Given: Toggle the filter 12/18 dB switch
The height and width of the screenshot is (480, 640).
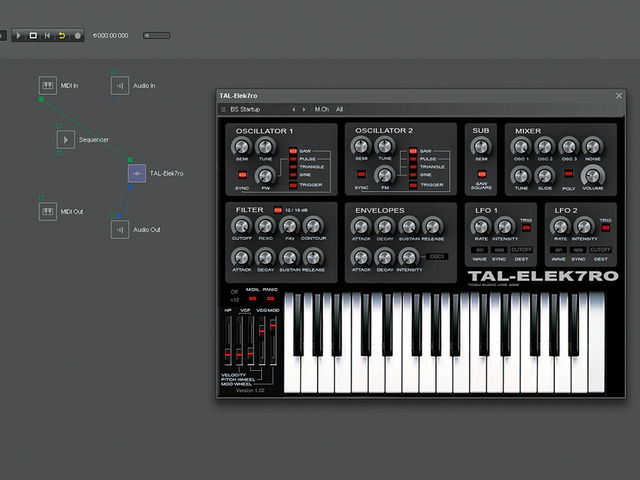Looking at the screenshot, I should pyautogui.click(x=278, y=210).
